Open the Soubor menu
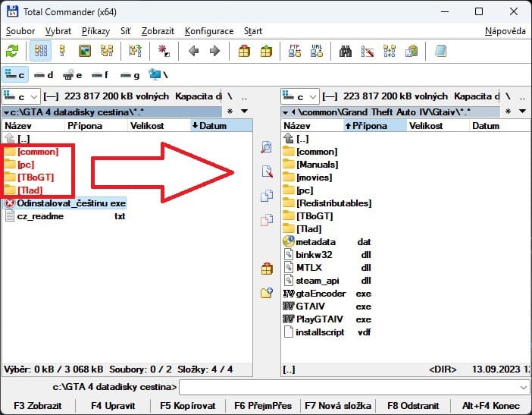This screenshot has height=415, width=532. (x=20, y=31)
